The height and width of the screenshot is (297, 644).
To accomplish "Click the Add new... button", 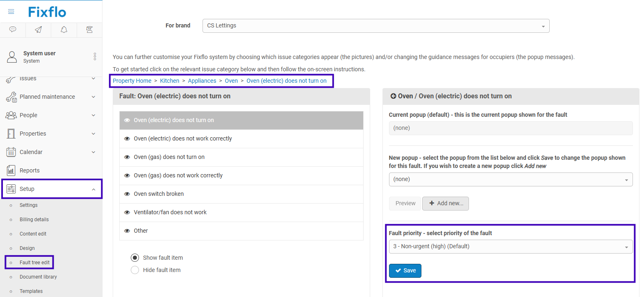I will [446, 204].
